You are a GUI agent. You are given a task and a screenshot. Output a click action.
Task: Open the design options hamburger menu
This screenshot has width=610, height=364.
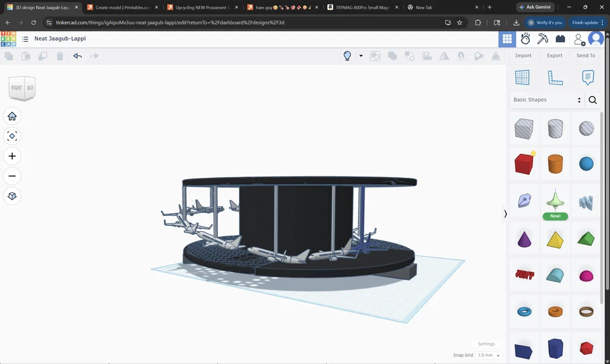[x=24, y=38]
